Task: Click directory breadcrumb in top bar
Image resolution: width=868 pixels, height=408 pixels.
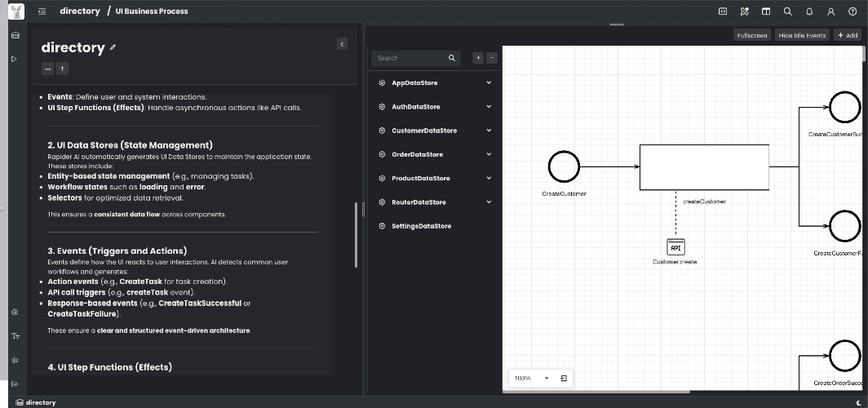Action: [80, 11]
